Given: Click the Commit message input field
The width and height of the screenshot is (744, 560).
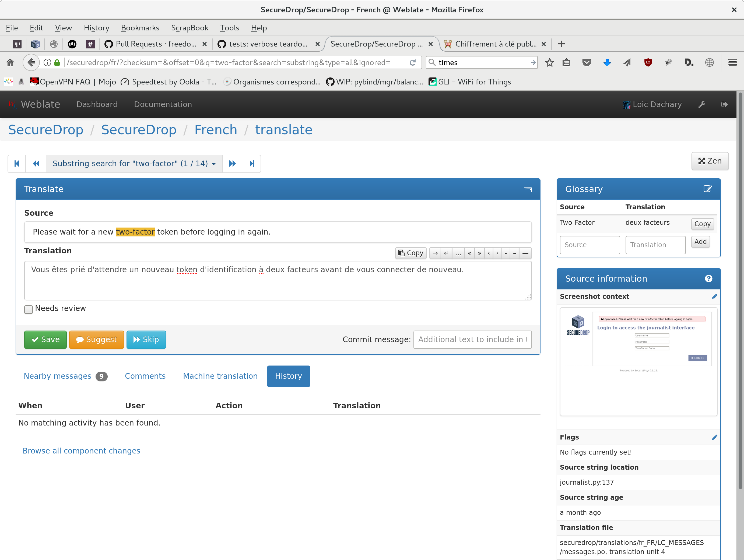Looking at the screenshot, I should (x=473, y=340).
